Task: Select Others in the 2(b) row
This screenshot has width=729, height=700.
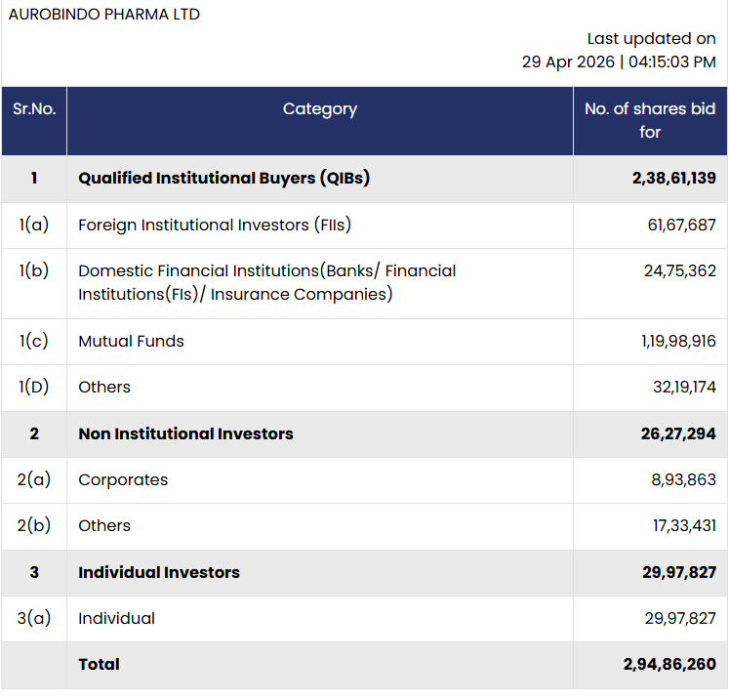Action: [x=104, y=525]
